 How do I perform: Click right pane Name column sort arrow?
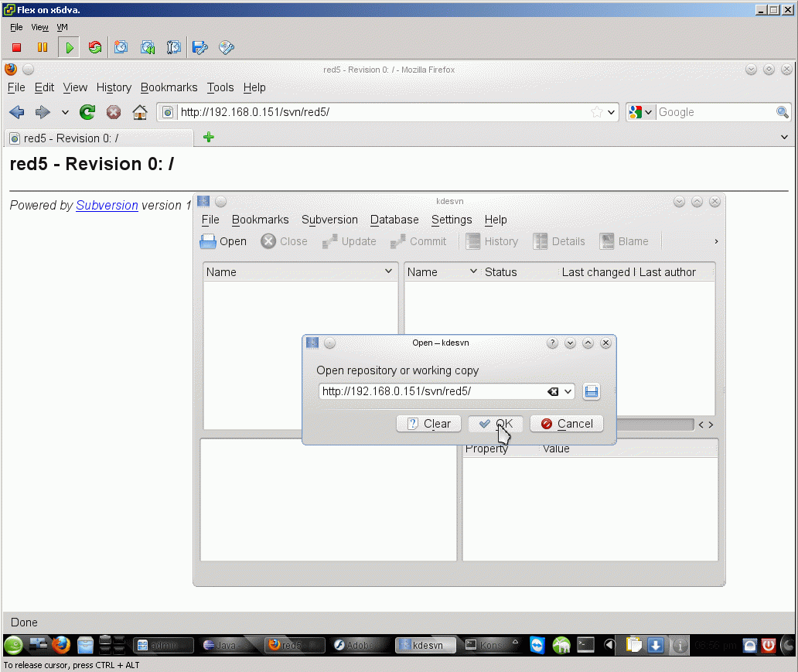[x=472, y=271]
